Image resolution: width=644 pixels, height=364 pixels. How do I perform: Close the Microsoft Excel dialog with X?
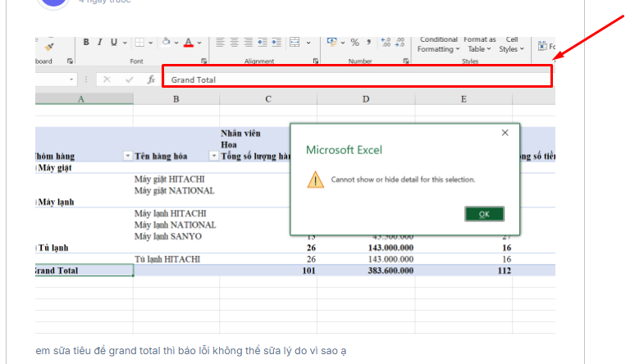click(x=505, y=132)
